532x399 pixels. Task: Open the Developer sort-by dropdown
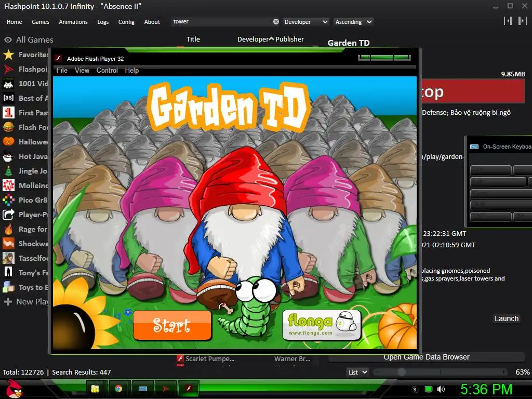coord(305,22)
